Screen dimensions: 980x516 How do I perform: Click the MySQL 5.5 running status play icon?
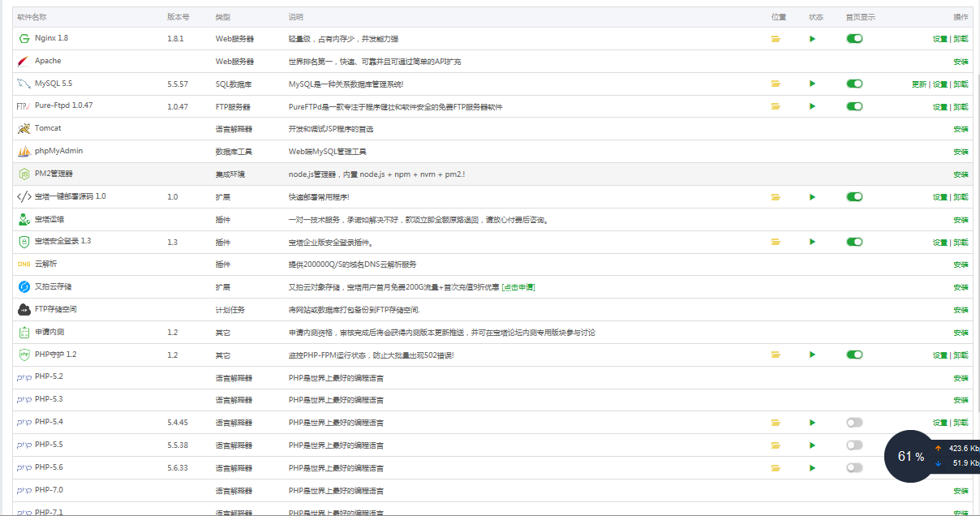812,84
